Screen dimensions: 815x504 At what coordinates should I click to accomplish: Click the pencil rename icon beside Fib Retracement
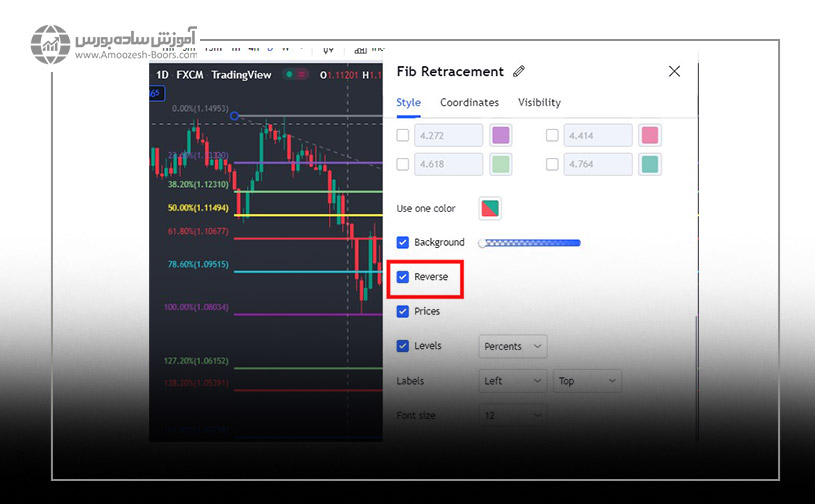[518, 71]
